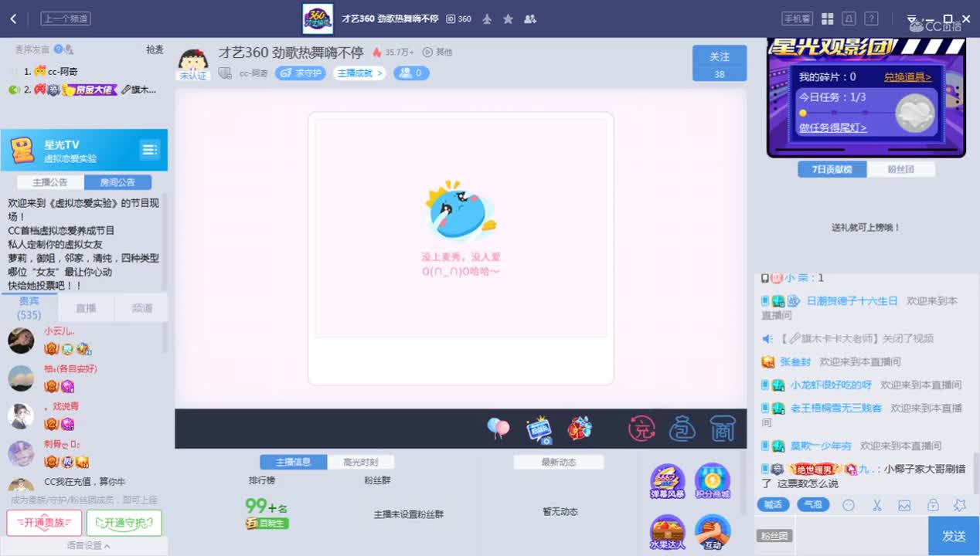Favorite the channel with the star icon
Viewport: 980px width, 556px height.
pos(508,19)
